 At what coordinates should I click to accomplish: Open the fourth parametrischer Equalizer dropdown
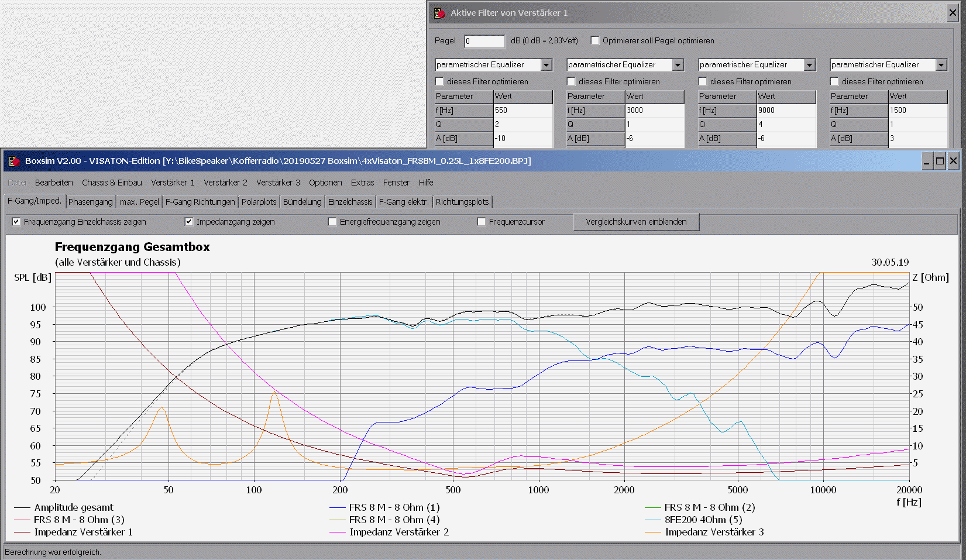[x=941, y=65]
